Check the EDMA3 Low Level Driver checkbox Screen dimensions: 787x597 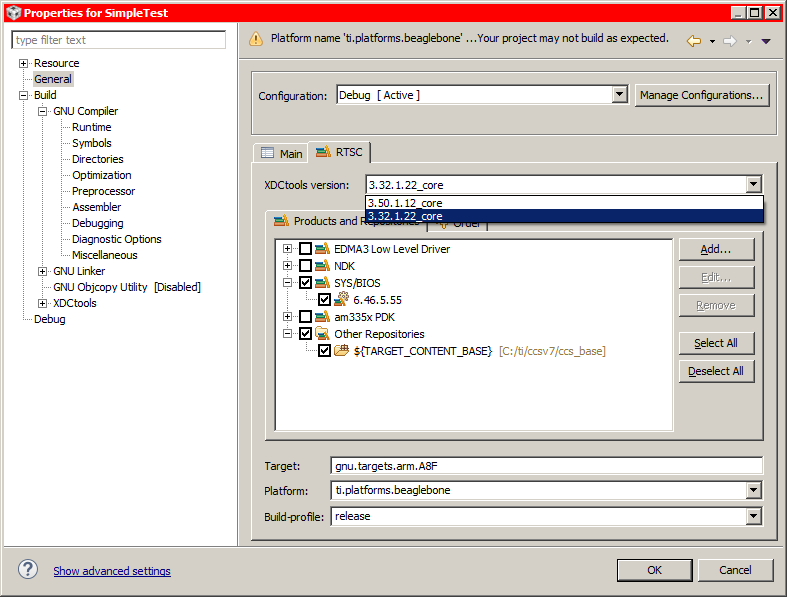coord(305,249)
